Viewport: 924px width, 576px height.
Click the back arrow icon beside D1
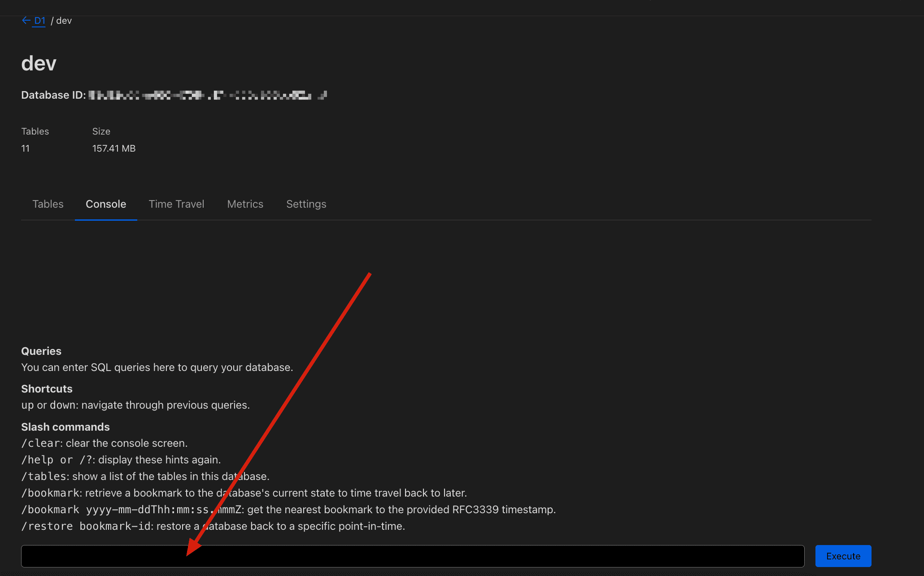(26, 21)
